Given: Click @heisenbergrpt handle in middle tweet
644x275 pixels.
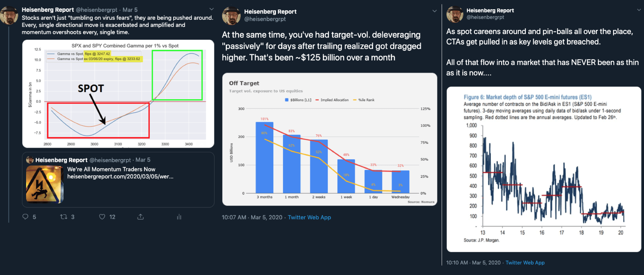Looking at the screenshot, I should 265,19.
